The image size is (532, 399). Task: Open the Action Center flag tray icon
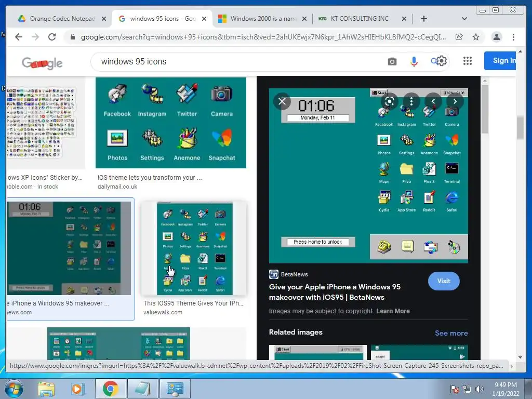[x=454, y=389]
